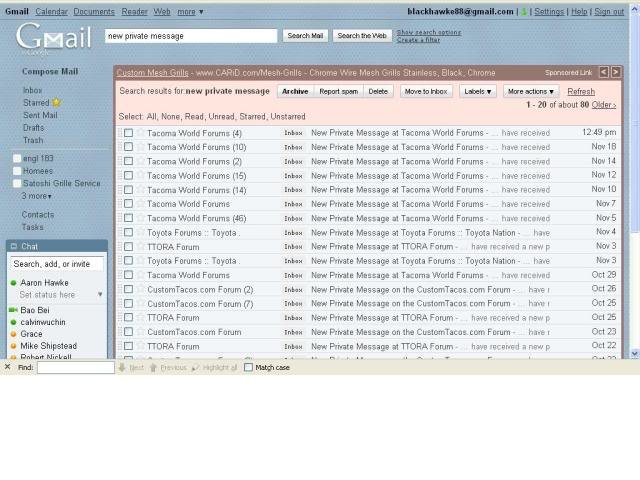Check the Nov 18 Tacoma World Forums message
This screenshot has width=640, height=480.
pos(129,147)
